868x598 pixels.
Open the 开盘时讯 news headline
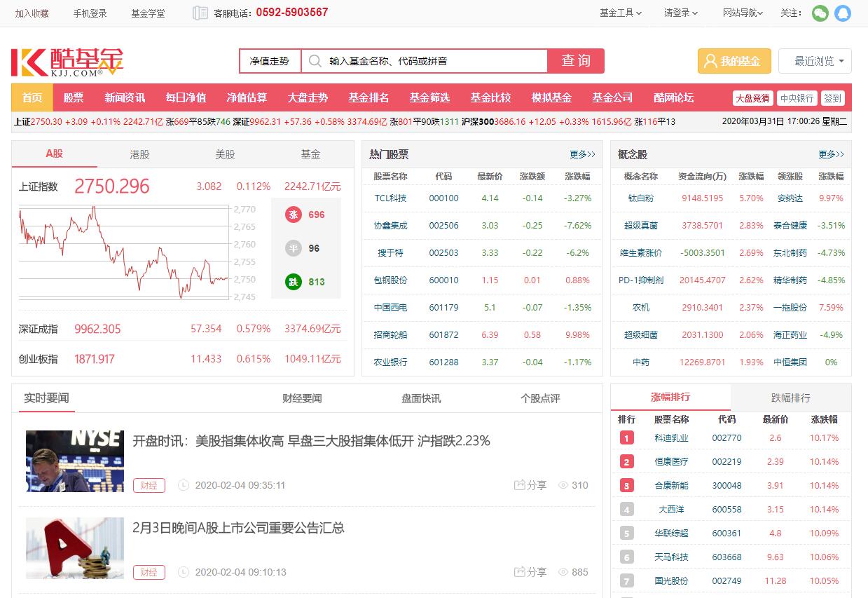click(x=311, y=441)
